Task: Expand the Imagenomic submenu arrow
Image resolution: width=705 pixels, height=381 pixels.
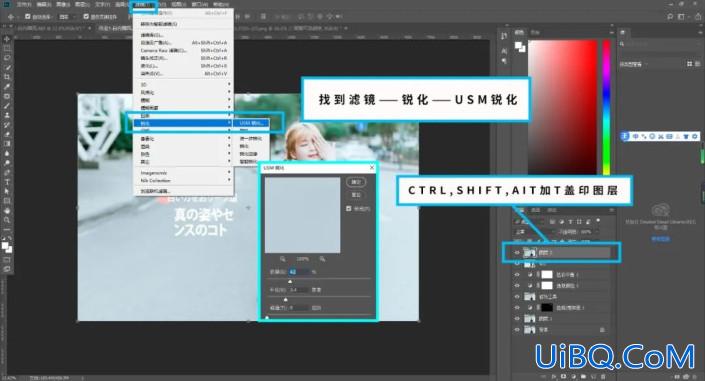Action: click(x=229, y=172)
